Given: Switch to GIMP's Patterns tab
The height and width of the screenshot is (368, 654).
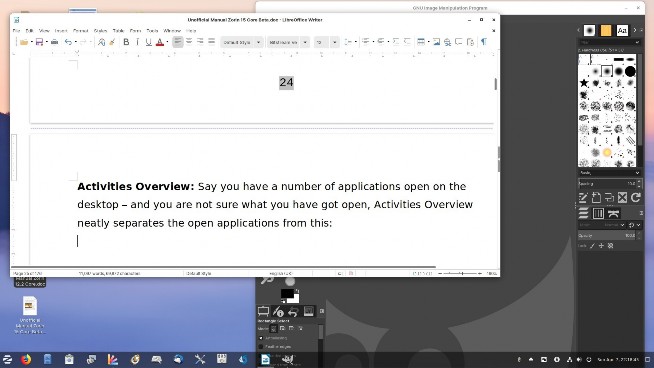Looking at the screenshot, I should click(x=606, y=30).
